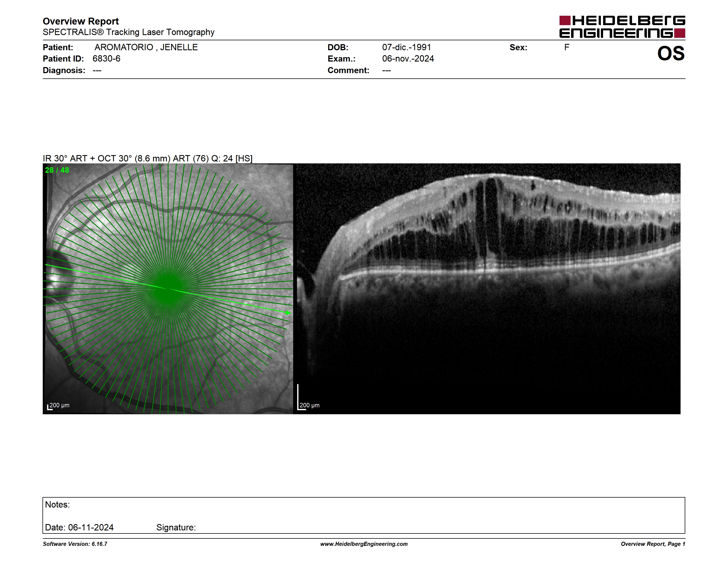
Task: Click the OCT B-scan cross-section image
Action: tap(488, 289)
